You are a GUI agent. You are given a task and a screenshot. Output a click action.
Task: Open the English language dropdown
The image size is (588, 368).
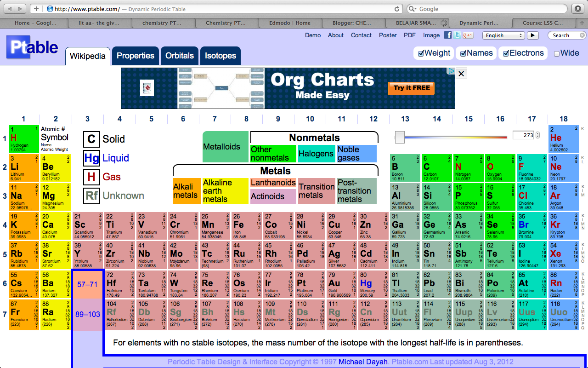click(503, 35)
